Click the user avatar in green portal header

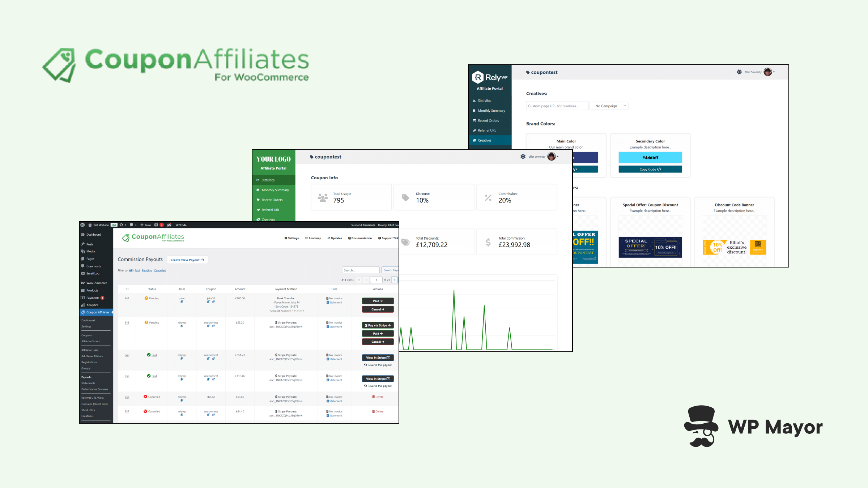551,157
